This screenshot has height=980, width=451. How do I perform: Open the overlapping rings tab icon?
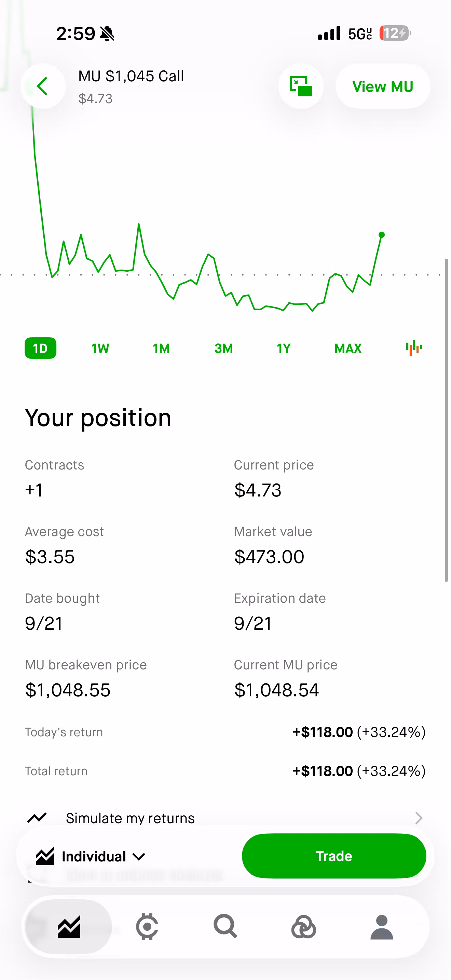(x=303, y=927)
